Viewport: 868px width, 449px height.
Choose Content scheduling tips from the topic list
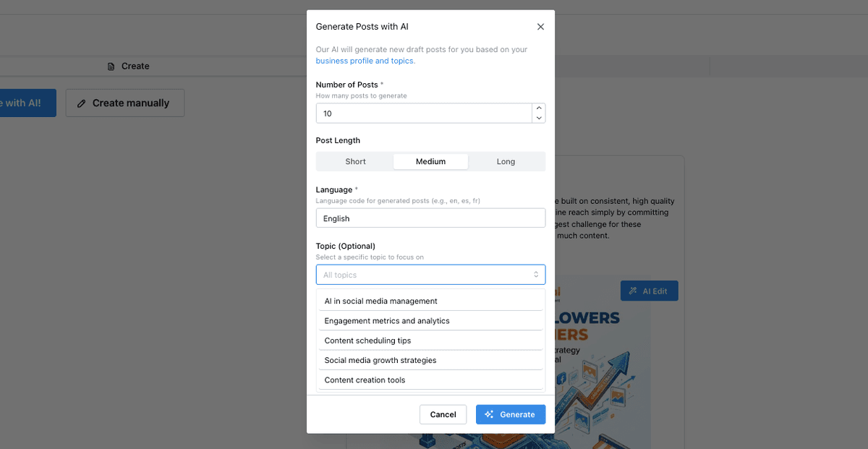click(x=367, y=340)
